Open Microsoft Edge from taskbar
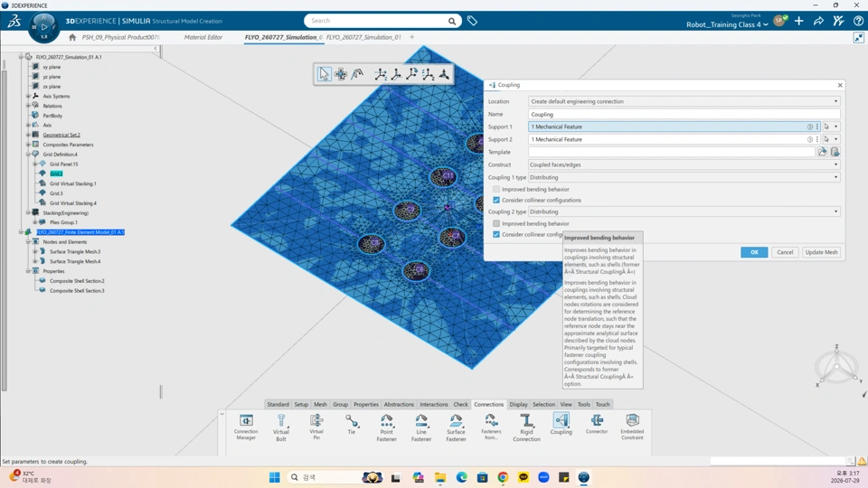Viewport: 868px width, 488px height. 462,477
